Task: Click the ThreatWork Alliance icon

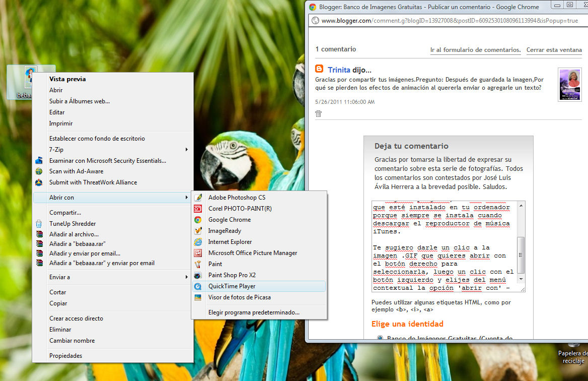Action: (x=39, y=182)
